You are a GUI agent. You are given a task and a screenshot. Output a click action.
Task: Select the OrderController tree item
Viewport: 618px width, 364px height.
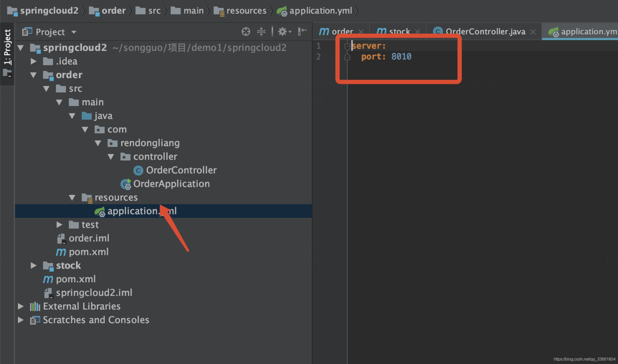click(181, 170)
